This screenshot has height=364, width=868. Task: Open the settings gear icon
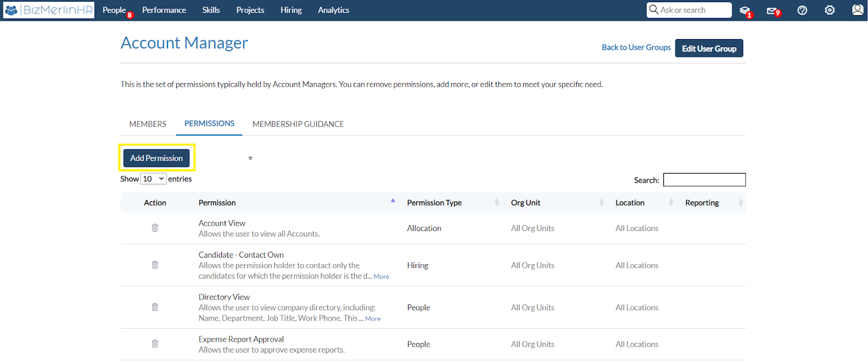tap(829, 10)
